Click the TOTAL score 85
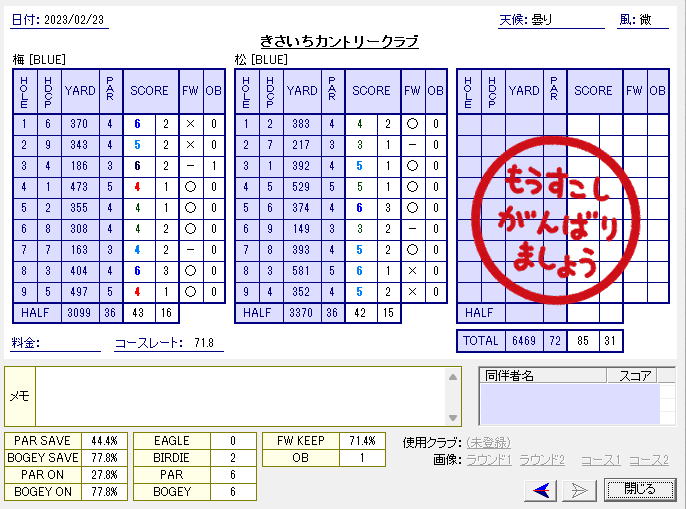 (x=583, y=341)
